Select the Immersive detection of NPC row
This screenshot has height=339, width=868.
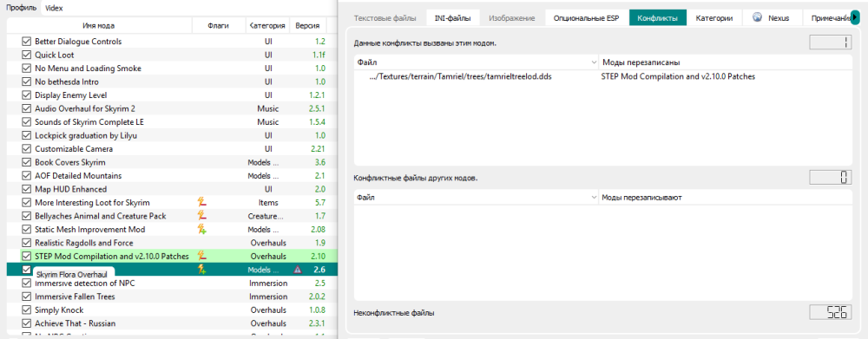pos(172,284)
